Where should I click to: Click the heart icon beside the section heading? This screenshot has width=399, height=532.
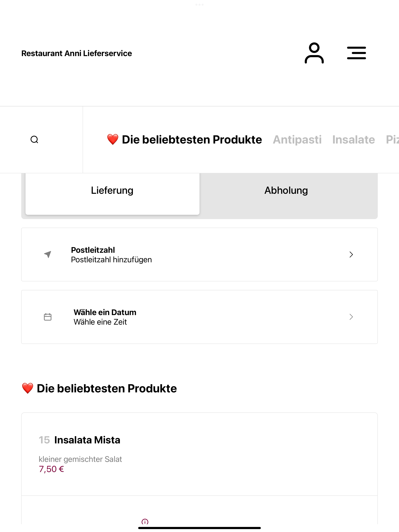point(28,388)
